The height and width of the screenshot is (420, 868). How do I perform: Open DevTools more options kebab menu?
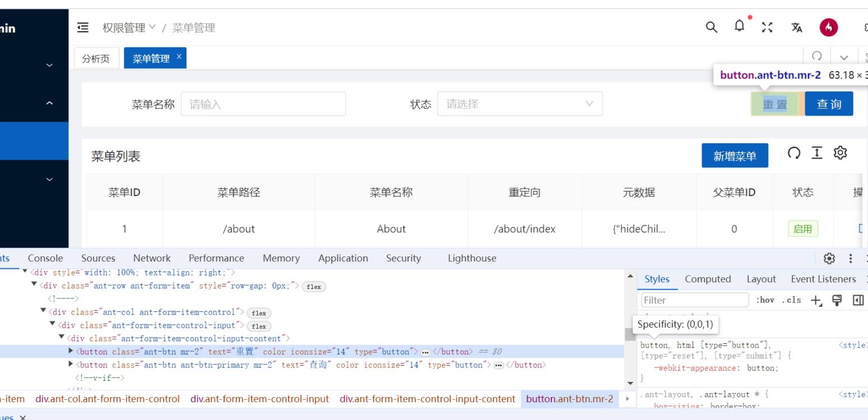[851, 258]
